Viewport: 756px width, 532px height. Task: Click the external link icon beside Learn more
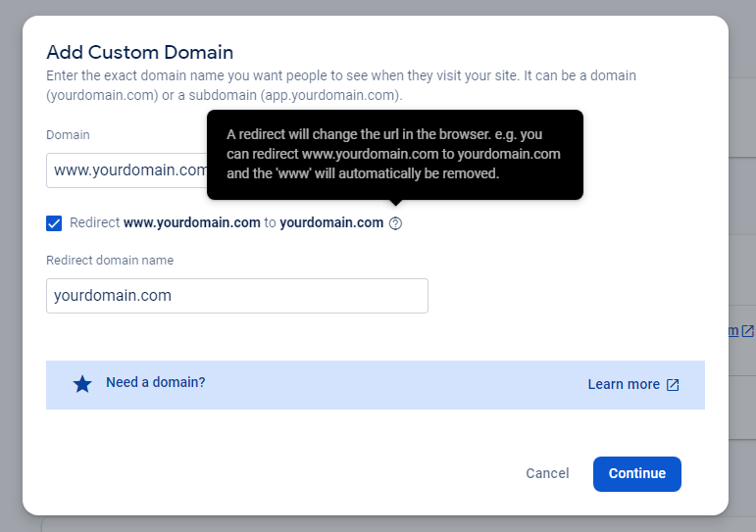(x=673, y=385)
